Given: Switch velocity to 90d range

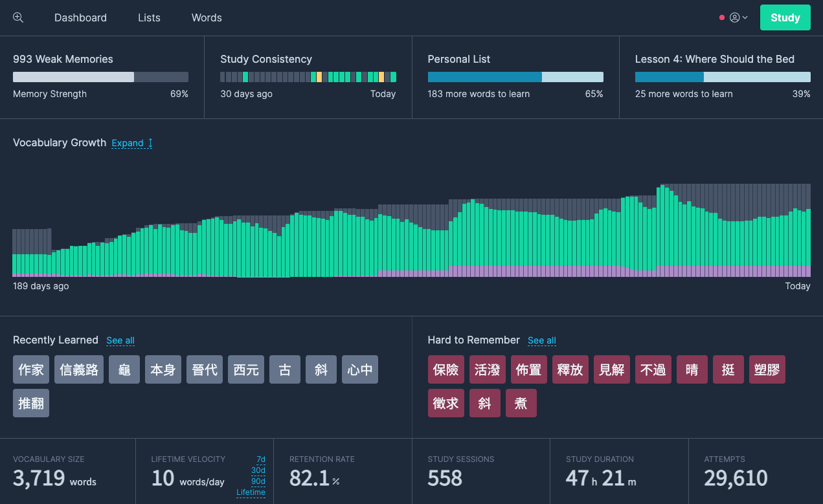Looking at the screenshot, I should pos(258,481).
